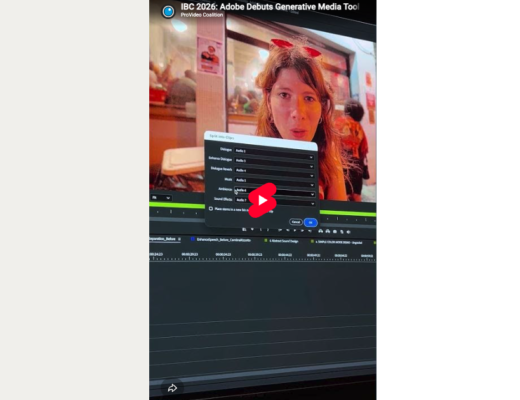Open the Fit zoom dropdown in the monitor
The image size is (520, 400).
coord(161,198)
